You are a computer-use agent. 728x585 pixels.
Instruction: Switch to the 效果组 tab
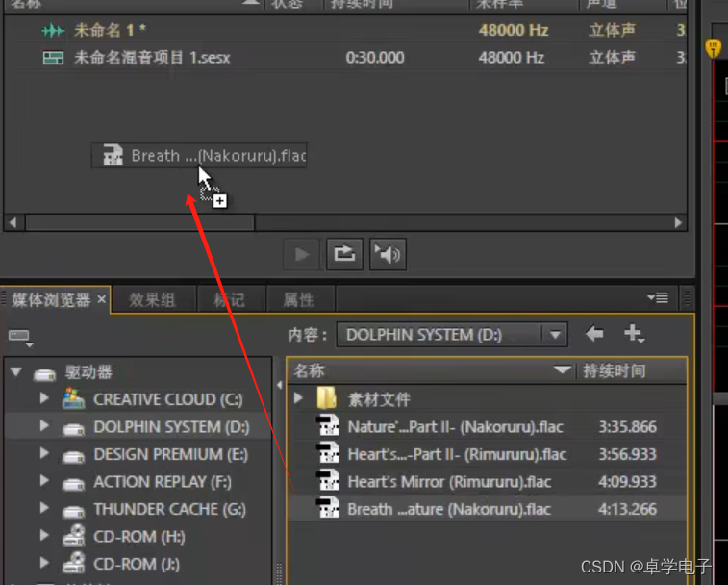[x=152, y=300]
